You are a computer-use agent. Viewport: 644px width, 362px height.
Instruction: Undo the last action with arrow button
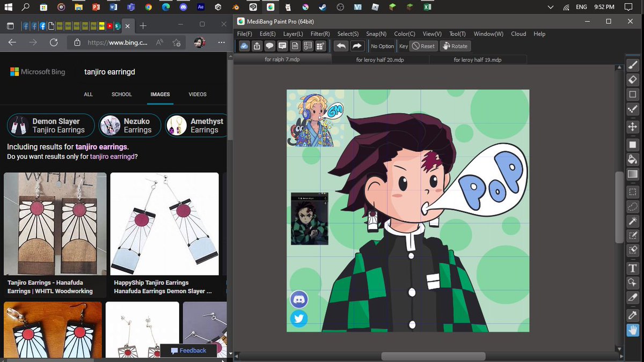pos(341,46)
